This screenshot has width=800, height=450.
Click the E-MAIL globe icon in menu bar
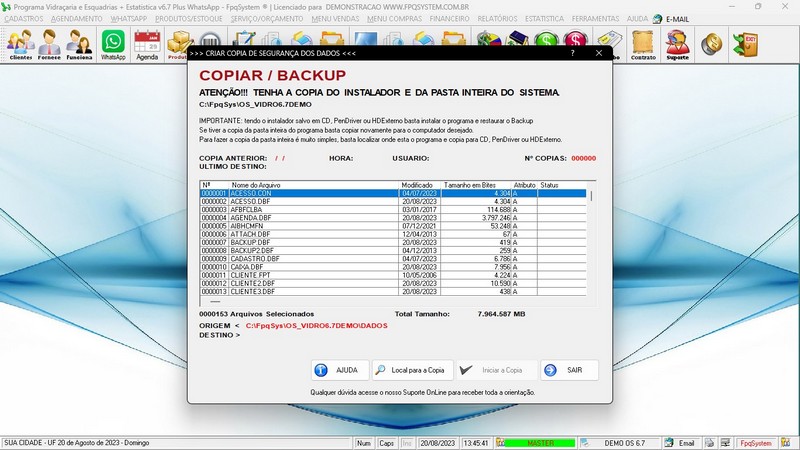coord(658,19)
